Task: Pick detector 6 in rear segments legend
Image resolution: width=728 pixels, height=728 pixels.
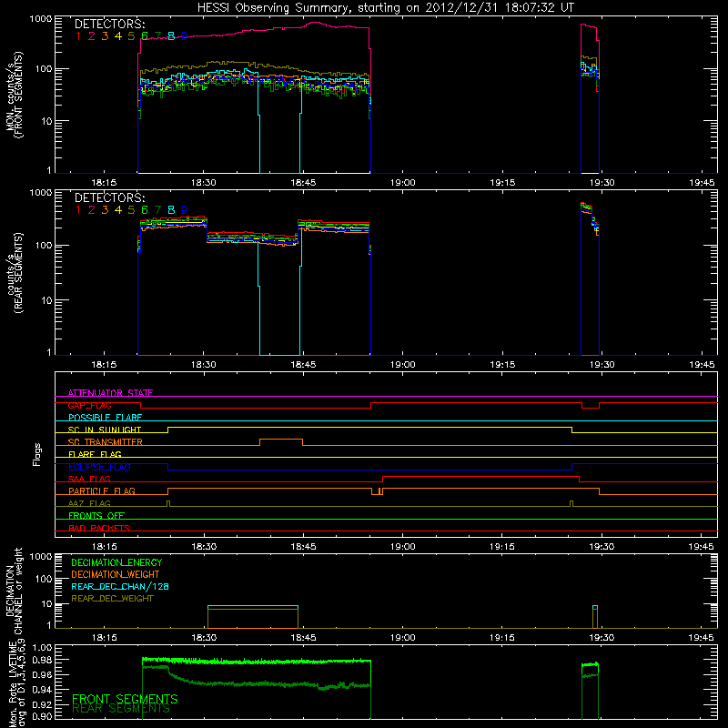Action: coord(145,210)
